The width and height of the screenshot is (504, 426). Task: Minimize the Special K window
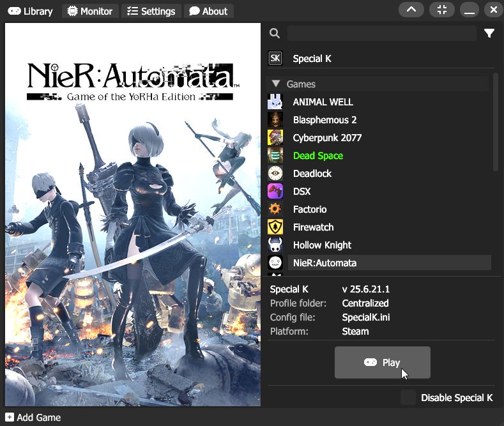click(470, 10)
